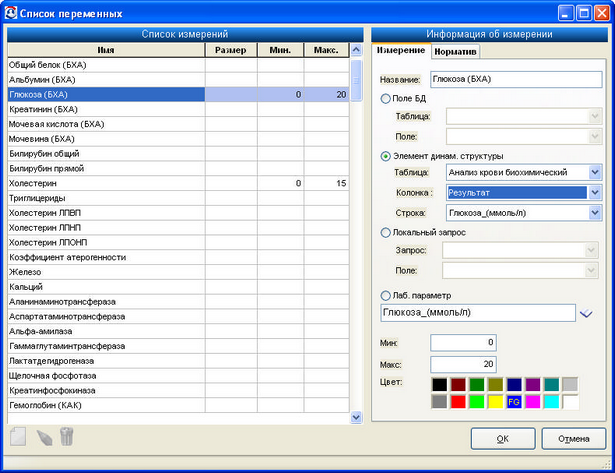This screenshot has width=615, height=473.
Task: Click the edit pen icon below the list
Action: (x=45, y=438)
